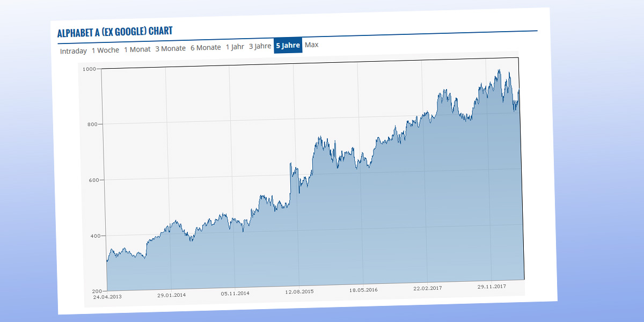Click the 24.04.2013 date label

107,296
